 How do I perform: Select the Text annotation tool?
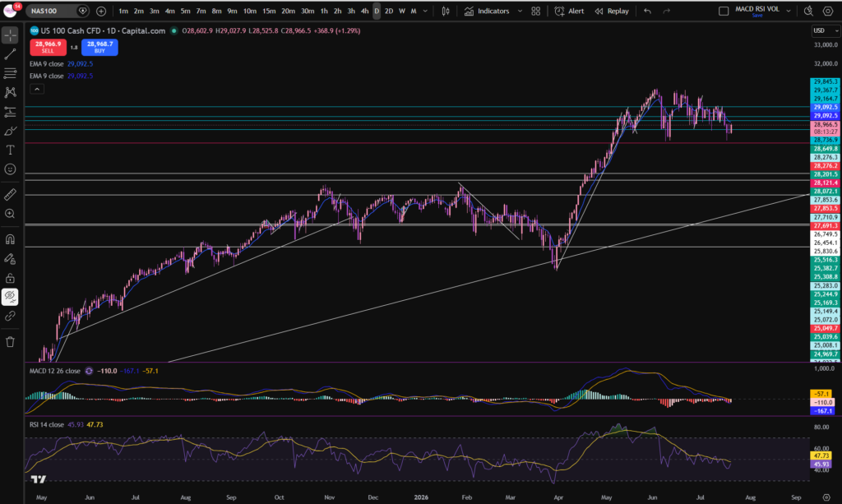[x=10, y=150]
